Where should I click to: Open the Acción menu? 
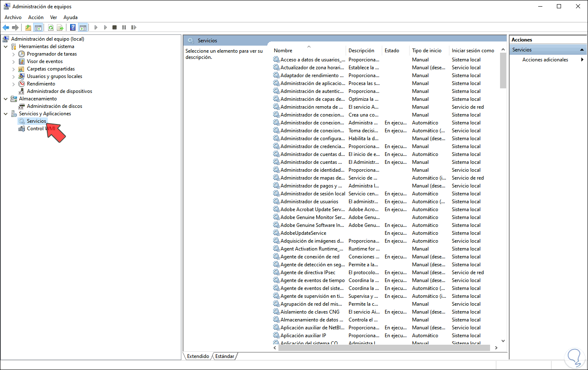pos(36,17)
